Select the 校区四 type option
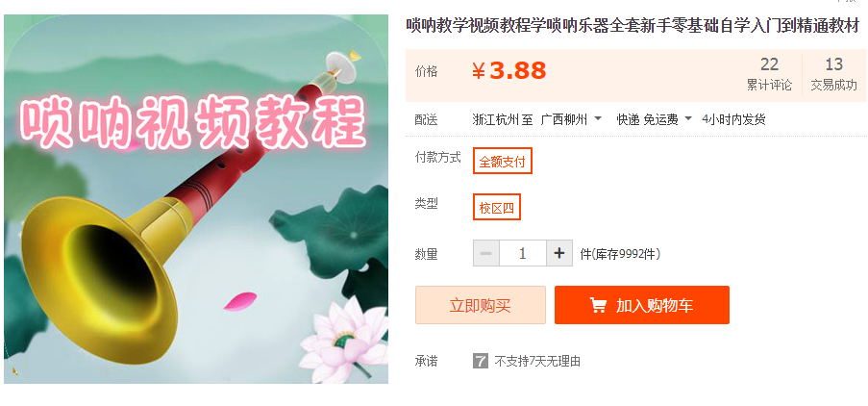Viewport: 868px width, 406px height. 497,207
